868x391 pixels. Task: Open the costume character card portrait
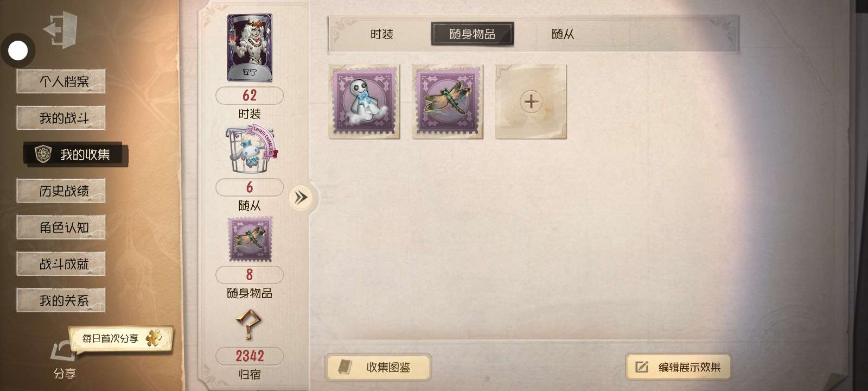(250, 48)
